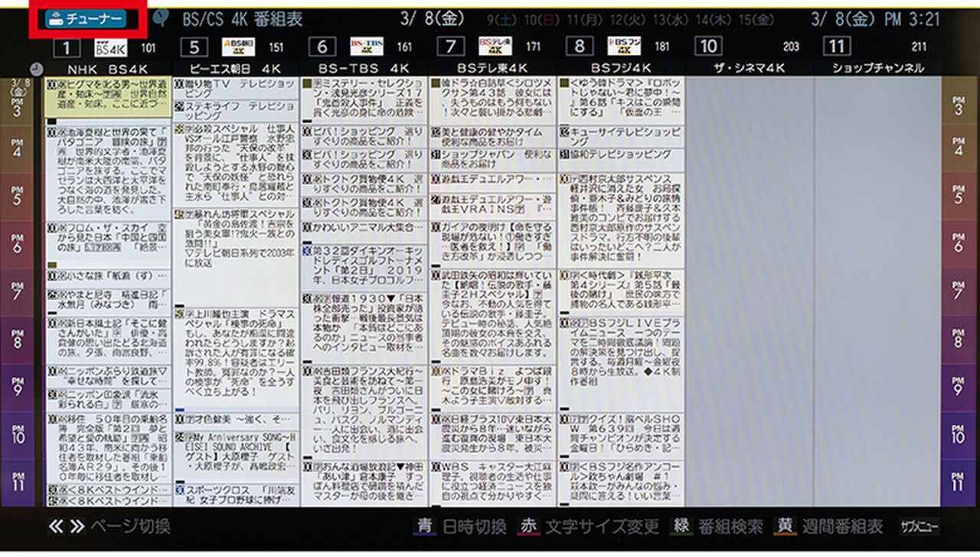Select the ザ・シネマ4K channel header
Screen dimensions: 980x557
click(x=748, y=68)
